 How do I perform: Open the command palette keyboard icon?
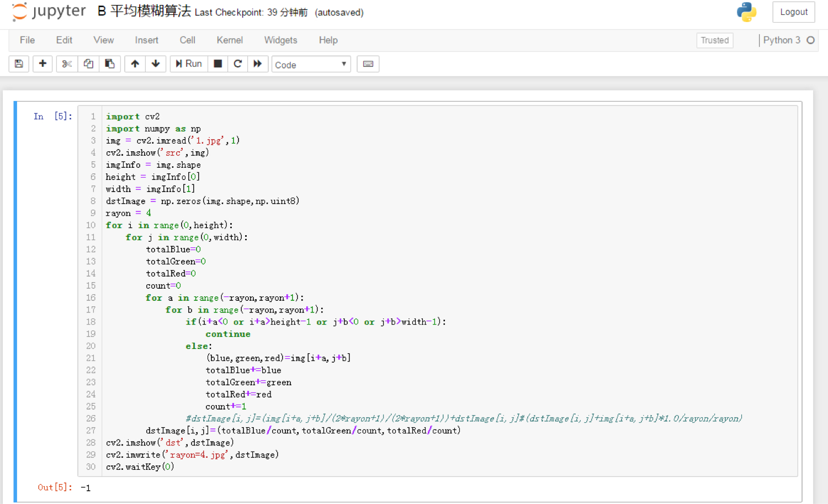point(368,64)
